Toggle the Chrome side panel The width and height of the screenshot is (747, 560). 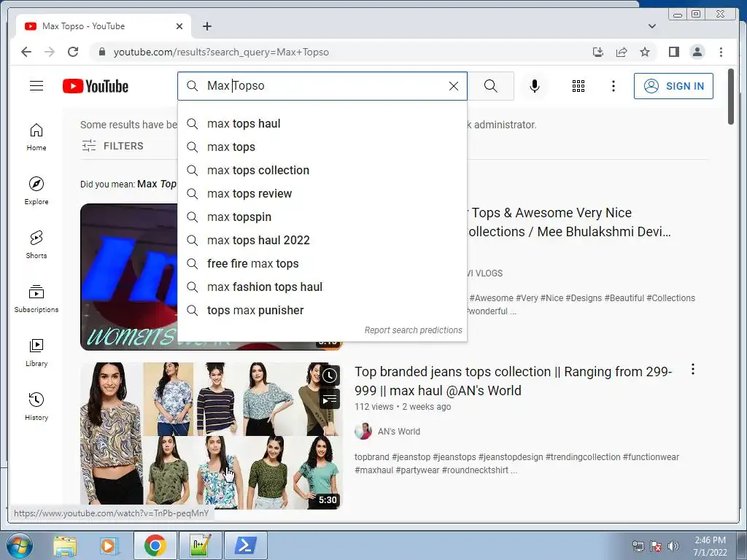673,52
